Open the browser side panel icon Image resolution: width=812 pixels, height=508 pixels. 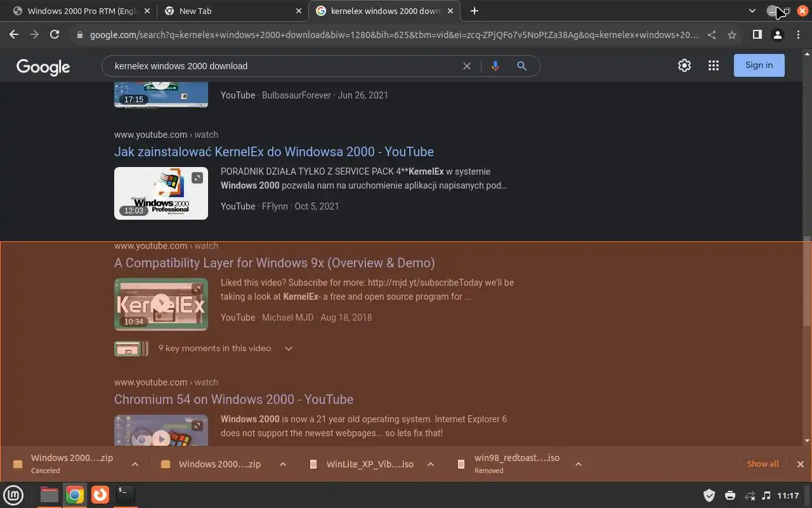757,35
